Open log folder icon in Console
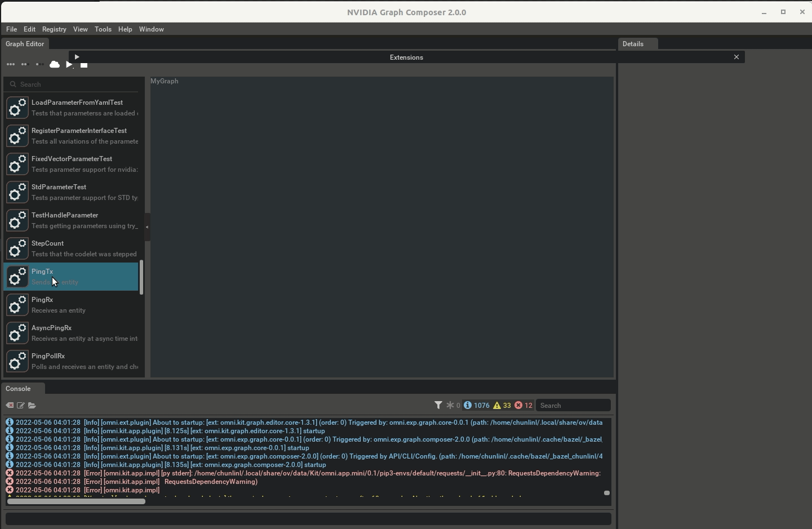The image size is (812, 529). tap(32, 406)
